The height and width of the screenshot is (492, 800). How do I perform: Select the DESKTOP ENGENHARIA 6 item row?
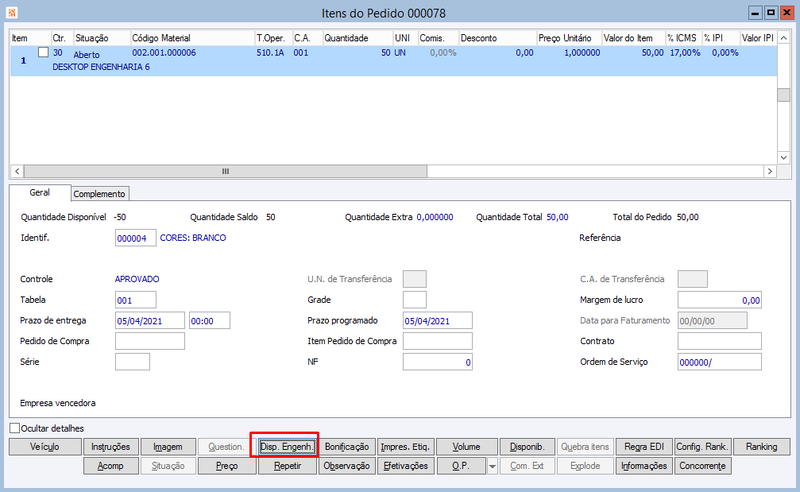(394, 60)
